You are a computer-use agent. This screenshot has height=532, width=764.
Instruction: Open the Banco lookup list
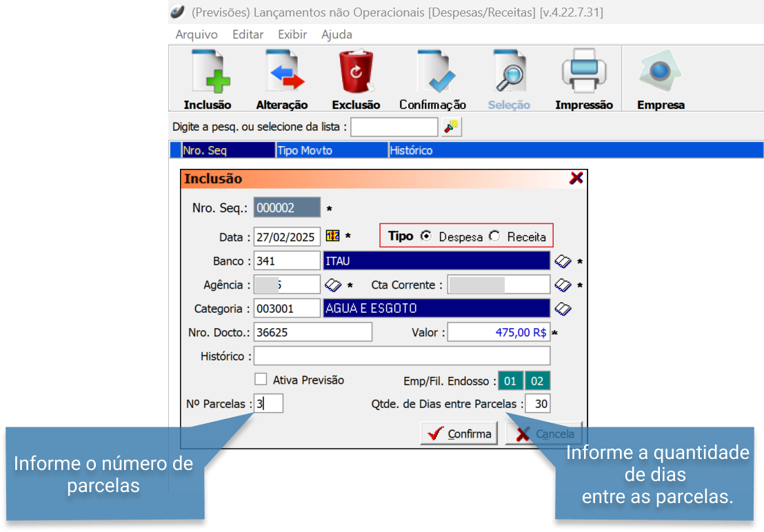point(563,261)
